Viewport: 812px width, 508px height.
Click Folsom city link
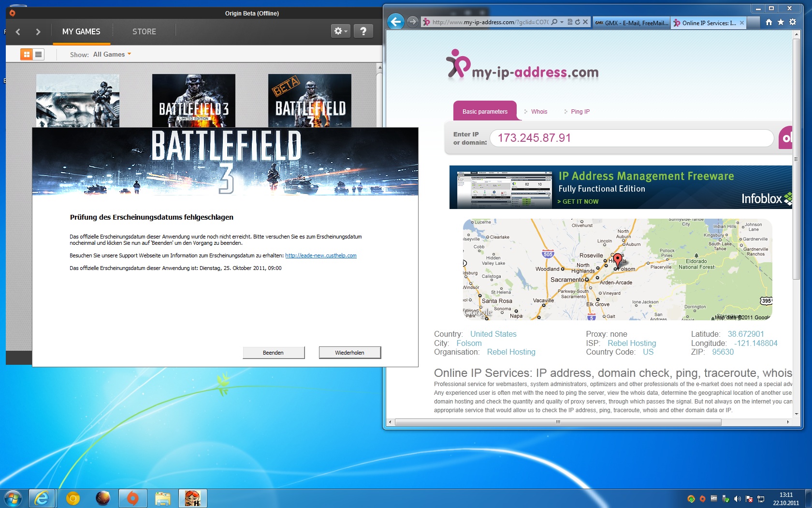[x=469, y=344]
